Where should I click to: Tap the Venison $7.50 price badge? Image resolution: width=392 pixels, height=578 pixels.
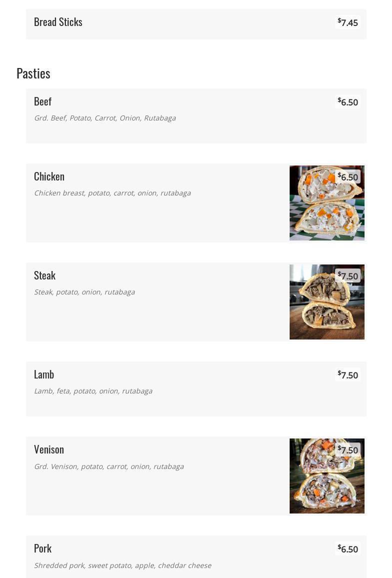348,450
